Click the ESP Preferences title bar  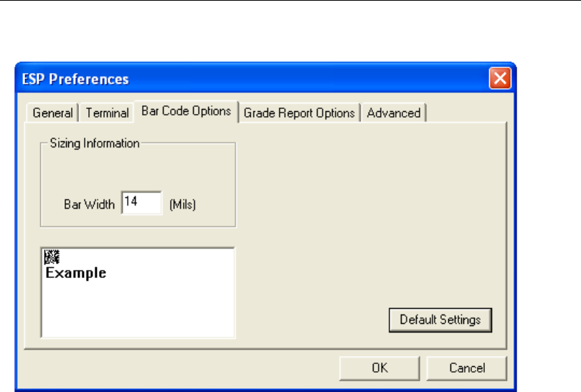251,78
